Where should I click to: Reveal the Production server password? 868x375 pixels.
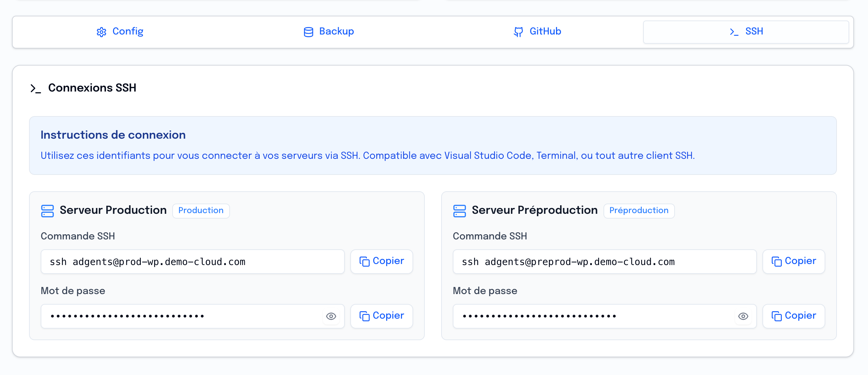331,316
